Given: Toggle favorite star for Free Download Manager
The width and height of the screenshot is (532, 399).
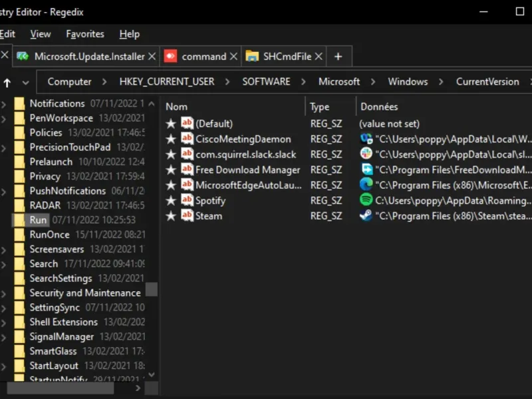Looking at the screenshot, I should tap(171, 170).
